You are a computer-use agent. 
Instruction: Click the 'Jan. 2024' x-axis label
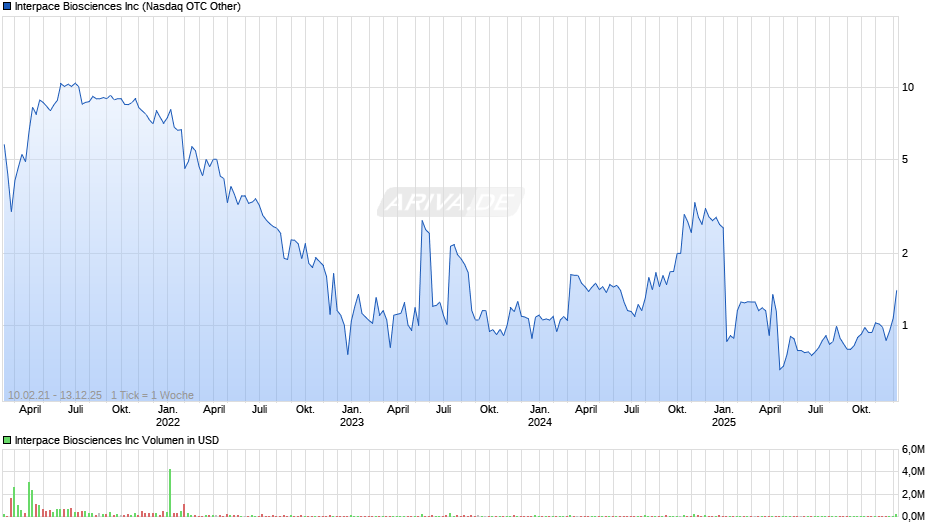click(x=540, y=416)
